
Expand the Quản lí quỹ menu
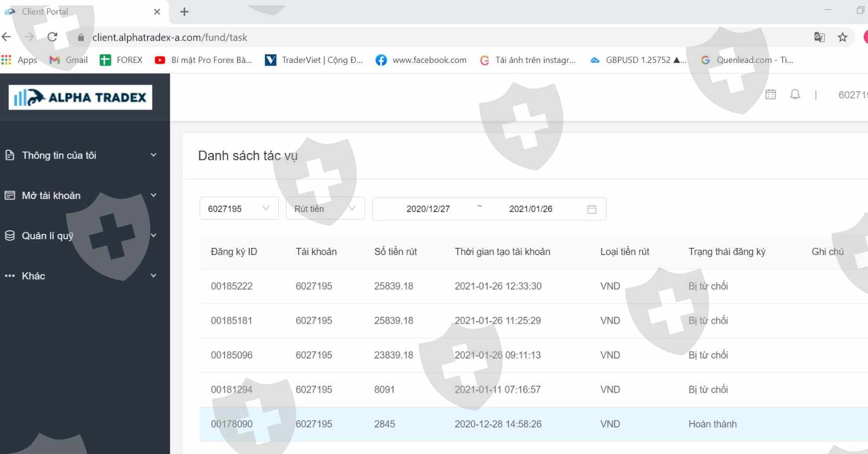pos(80,235)
